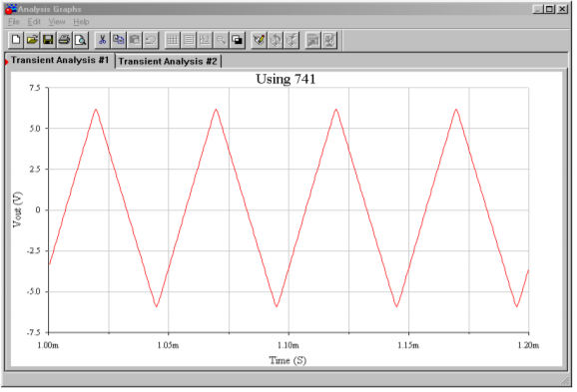Toggle grid lines on the graph
This screenshot has height=392, width=577.
[173, 39]
